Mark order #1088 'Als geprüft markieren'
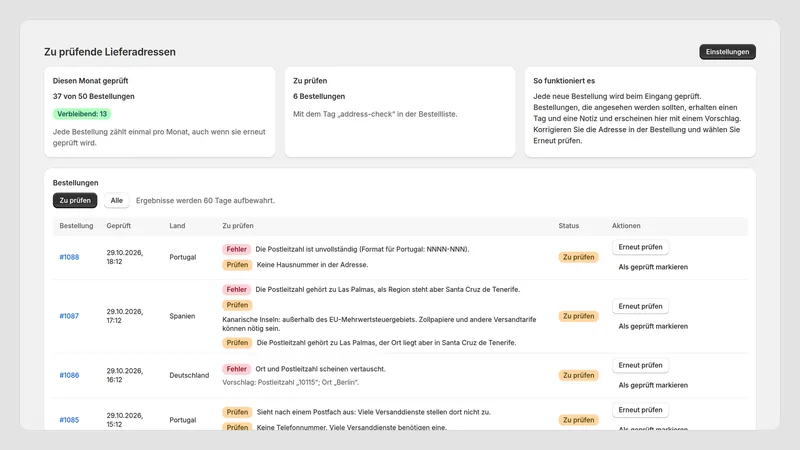This screenshot has height=450, width=800. 653,267
